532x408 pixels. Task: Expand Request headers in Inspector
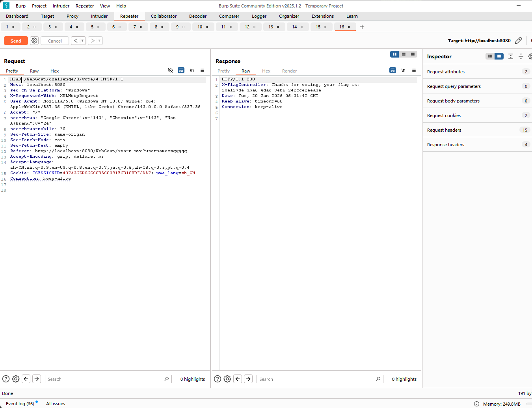click(x=444, y=130)
